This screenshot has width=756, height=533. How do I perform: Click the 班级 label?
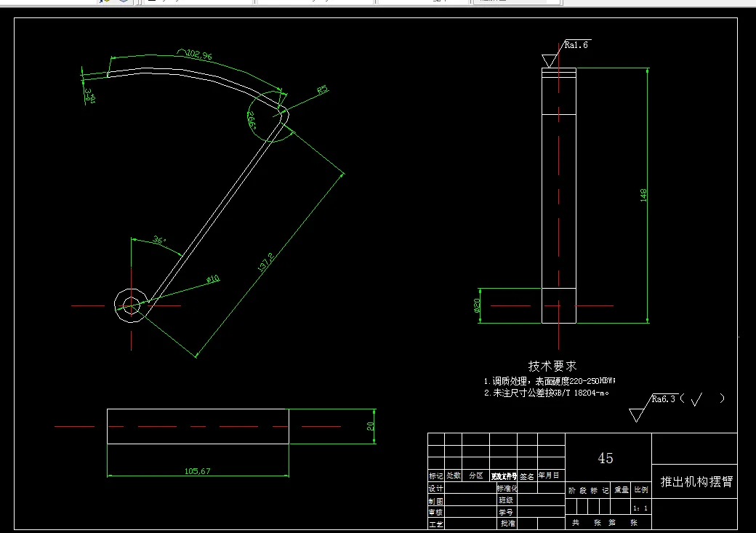tap(506, 500)
